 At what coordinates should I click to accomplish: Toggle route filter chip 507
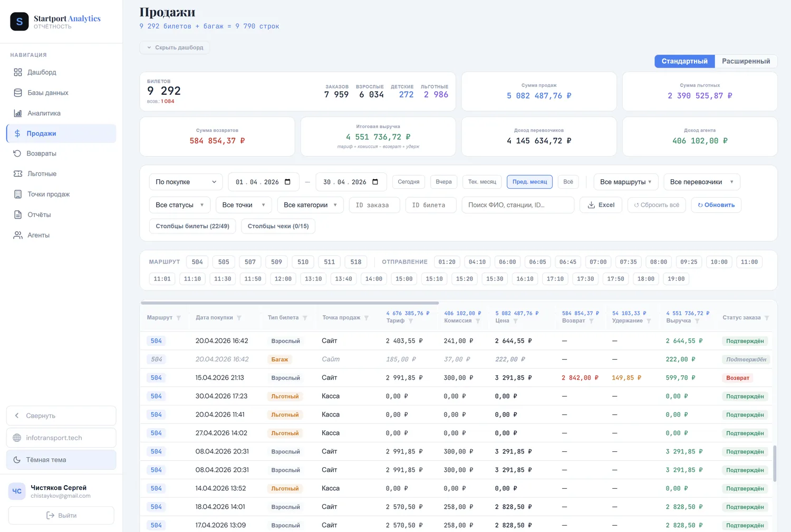[250, 262]
